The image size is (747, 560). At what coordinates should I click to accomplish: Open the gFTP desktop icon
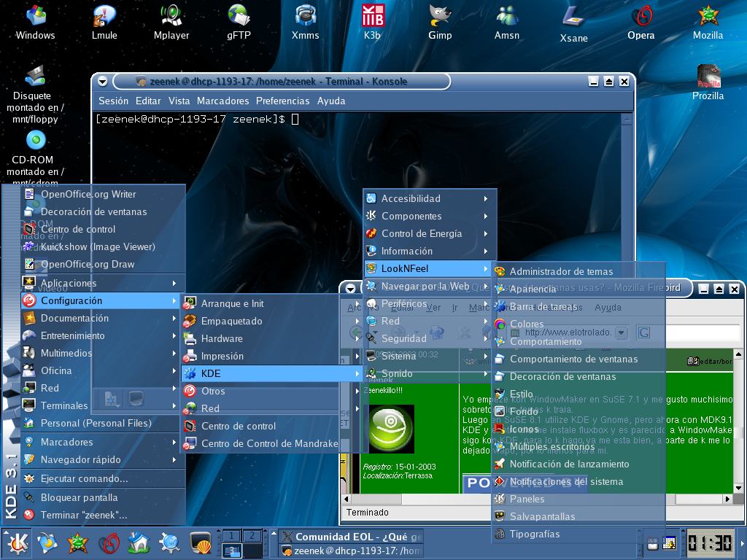tap(239, 18)
